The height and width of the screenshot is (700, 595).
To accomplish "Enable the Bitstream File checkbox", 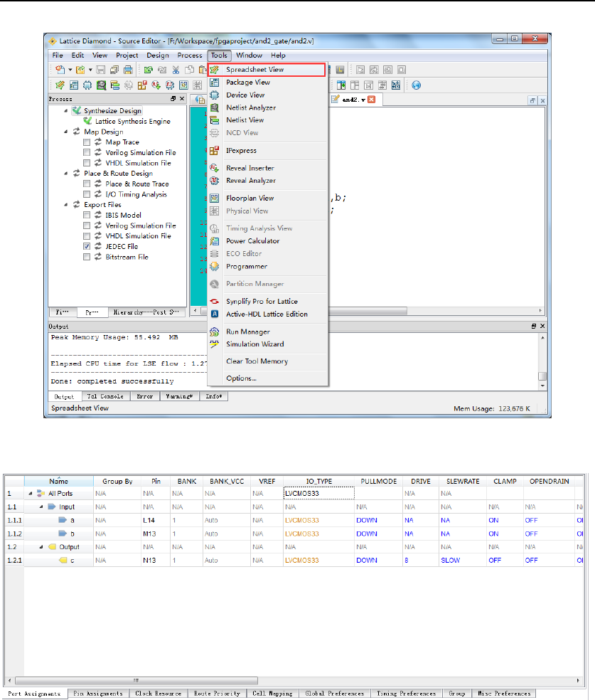I will pyautogui.click(x=87, y=257).
